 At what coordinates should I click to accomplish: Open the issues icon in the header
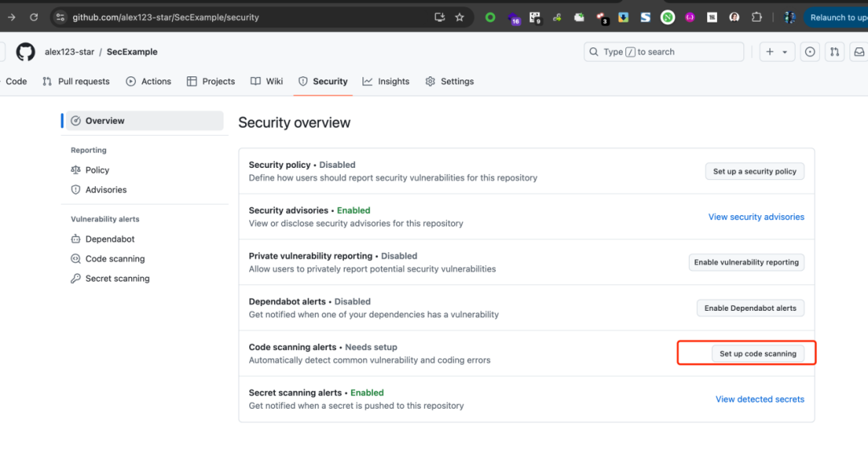point(810,52)
